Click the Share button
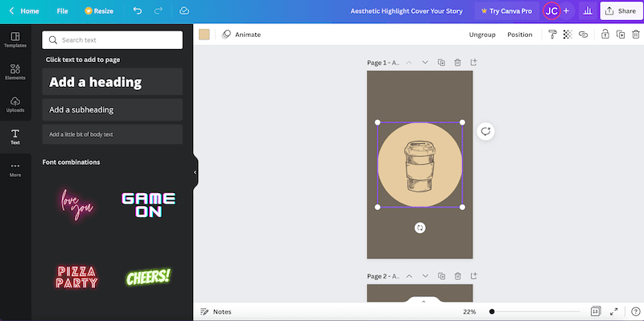This screenshot has width=644, height=321. tap(621, 11)
